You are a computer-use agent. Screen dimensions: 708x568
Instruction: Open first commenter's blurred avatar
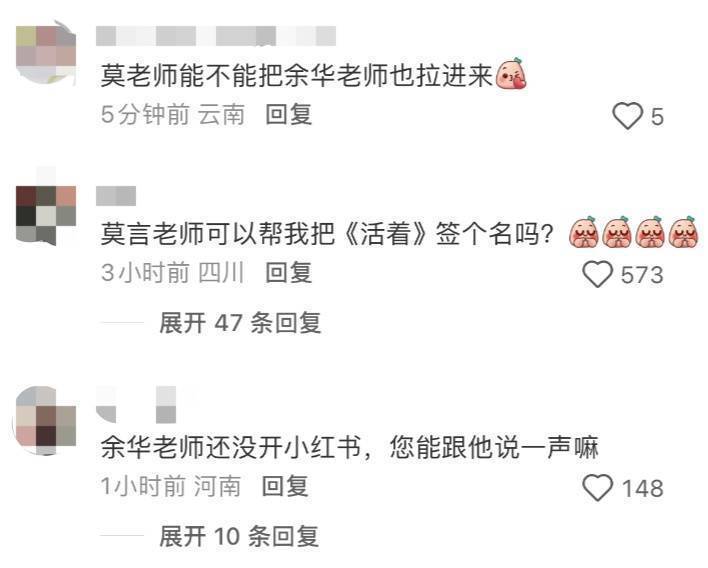pyautogui.click(x=46, y=53)
